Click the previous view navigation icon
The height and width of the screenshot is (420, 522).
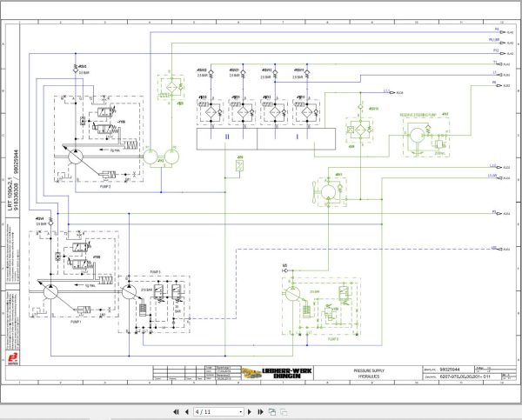point(272,412)
